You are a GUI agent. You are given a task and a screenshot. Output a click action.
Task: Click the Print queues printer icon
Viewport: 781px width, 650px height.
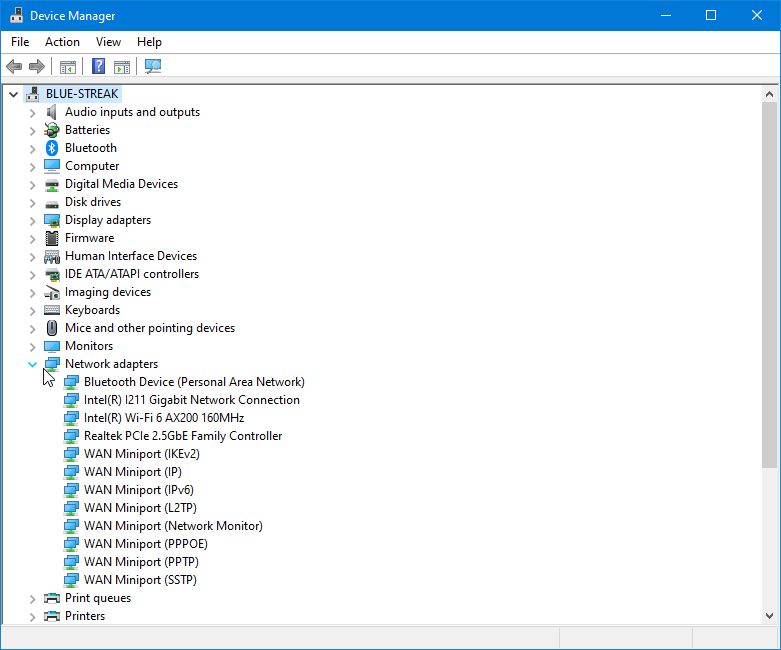tap(52, 598)
